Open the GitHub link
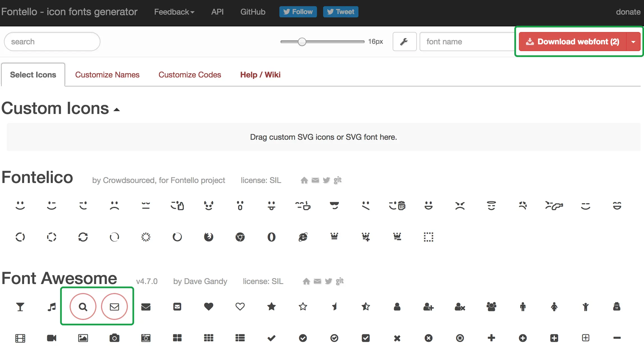Viewport: 644px width, 357px height. pos(253,12)
